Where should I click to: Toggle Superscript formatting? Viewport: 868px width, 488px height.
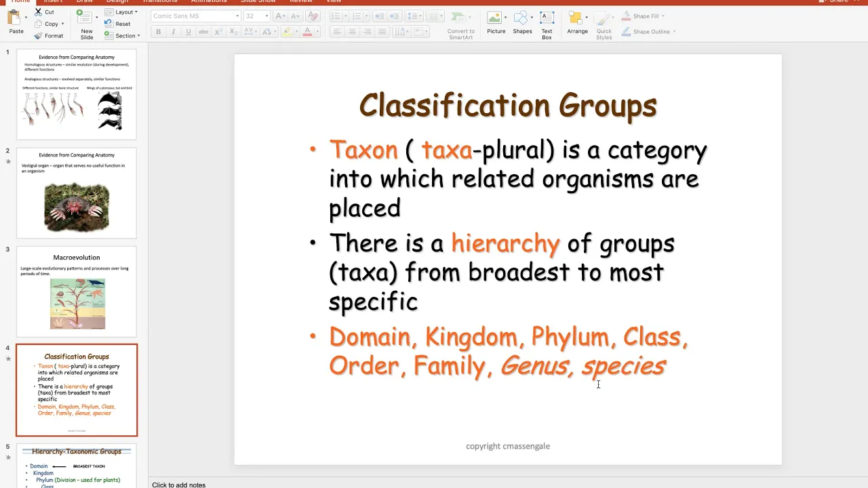click(x=218, y=32)
